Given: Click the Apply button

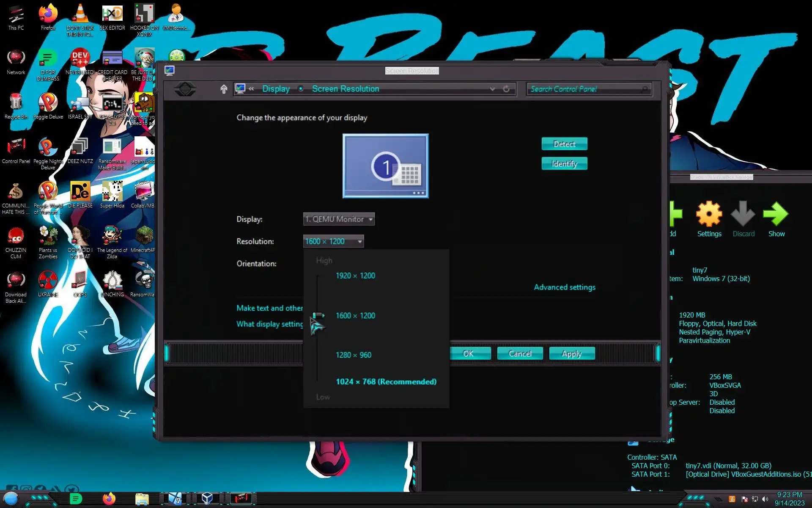Looking at the screenshot, I should click(x=571, y=353).
